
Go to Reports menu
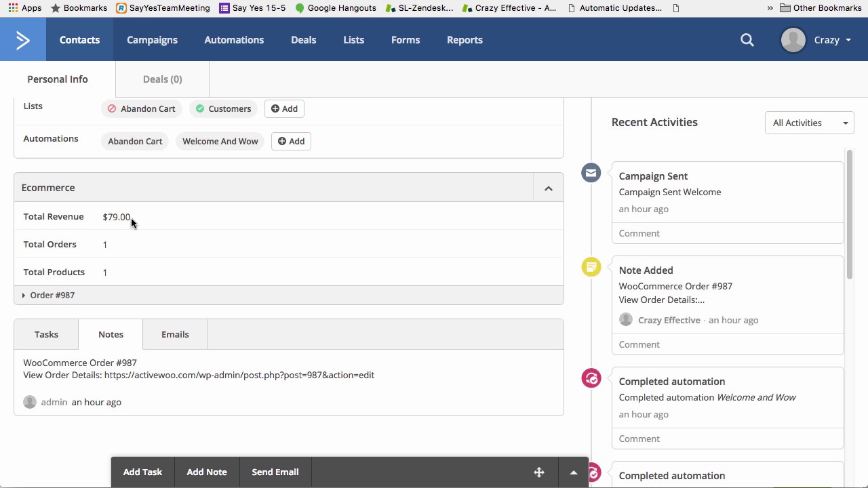(x=465, y=40)
